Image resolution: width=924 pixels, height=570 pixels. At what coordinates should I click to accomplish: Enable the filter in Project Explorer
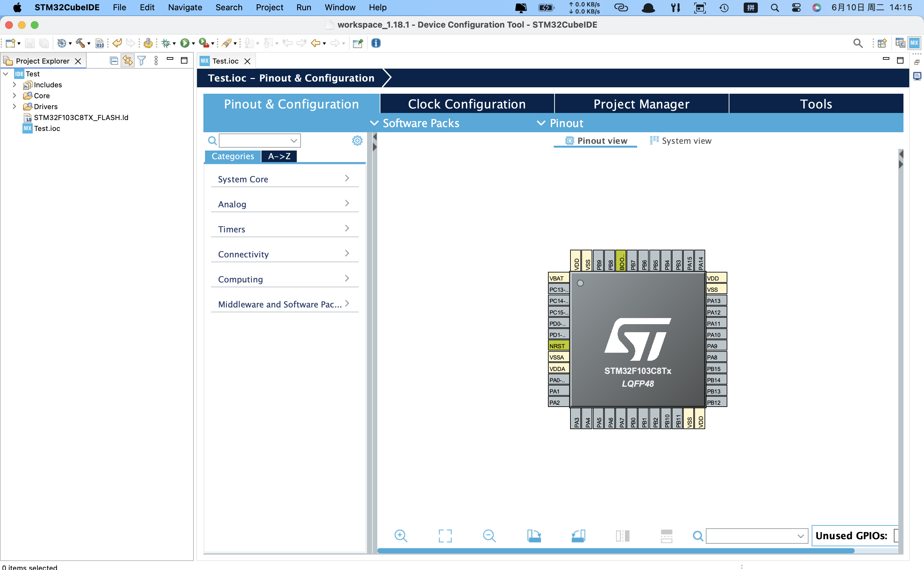pos(141,60)
